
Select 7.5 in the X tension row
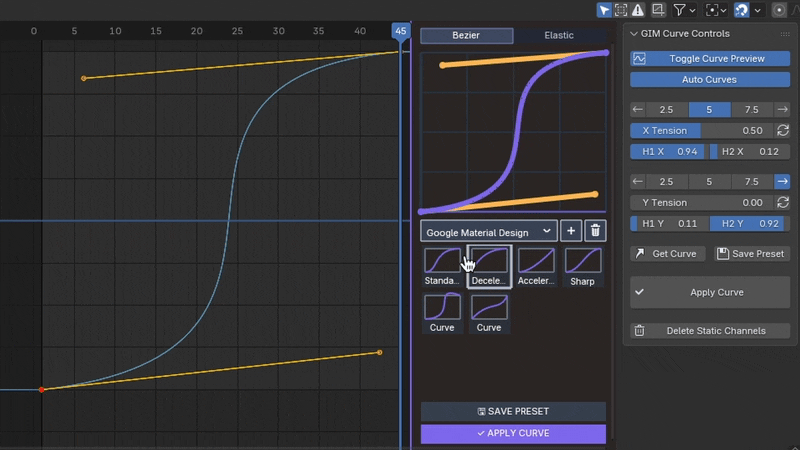[x=752, y=110]
